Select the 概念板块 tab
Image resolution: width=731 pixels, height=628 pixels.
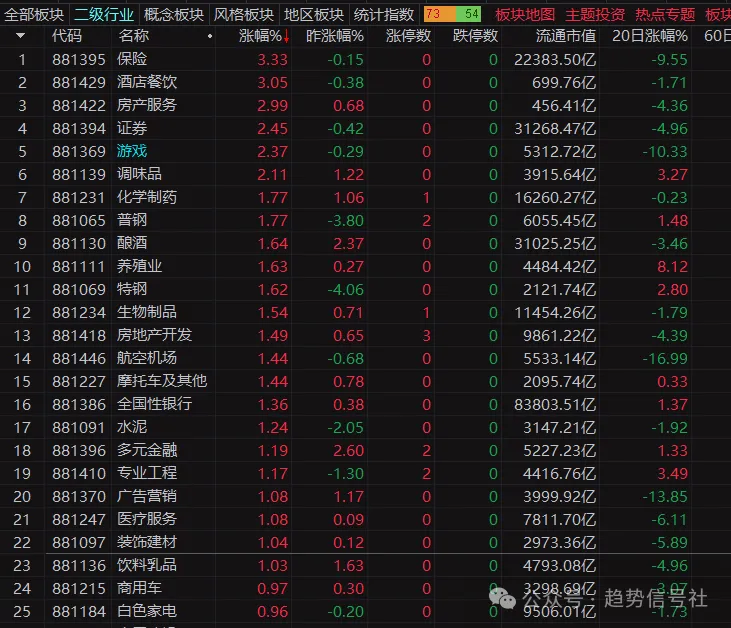point(173,14)
